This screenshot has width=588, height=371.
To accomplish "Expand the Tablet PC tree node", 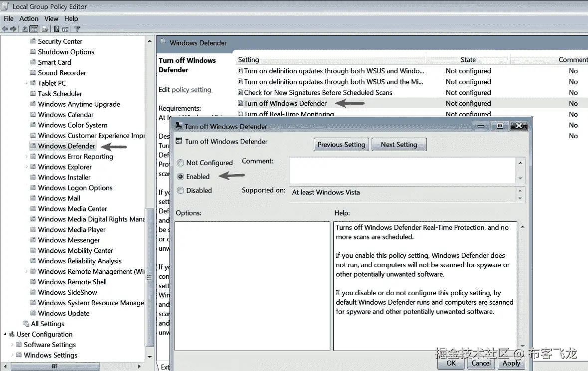I will click(x=26, y=83).
